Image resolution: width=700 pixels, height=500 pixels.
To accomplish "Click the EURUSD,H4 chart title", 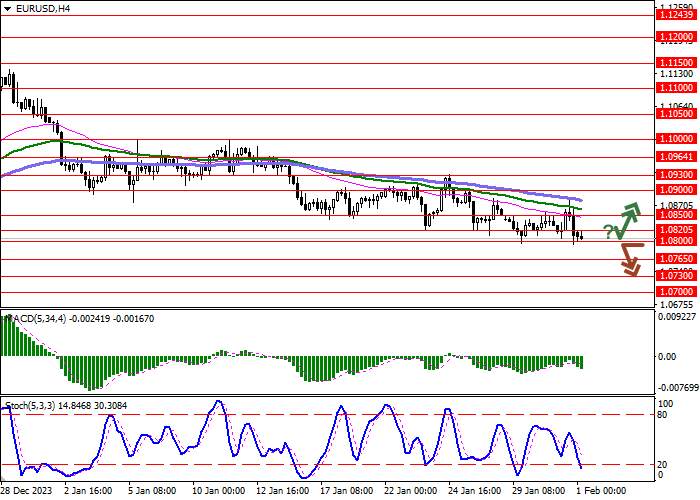I will (42, 9).
